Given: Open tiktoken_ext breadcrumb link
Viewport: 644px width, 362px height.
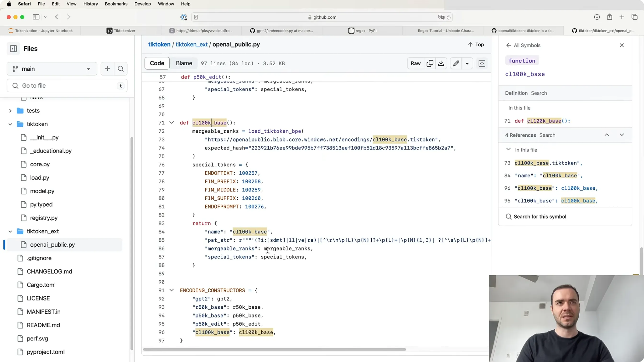Looking at the screenshot, I should pos(191,45).
